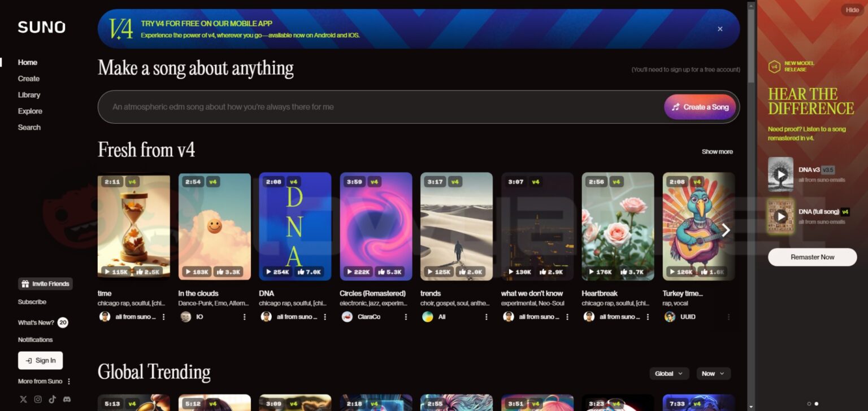The width and height of the screenshot is (868, 411).
Task: Click the song prompt input field
Action: (339, 107)
